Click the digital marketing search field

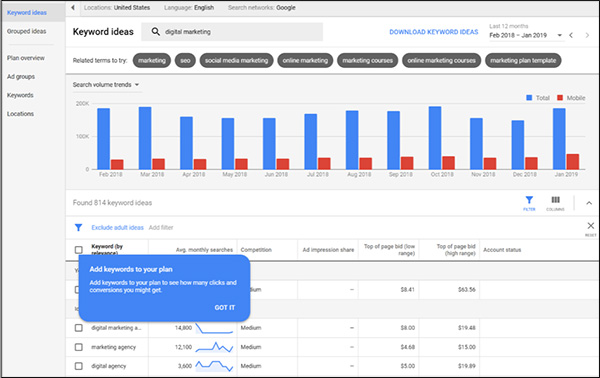tap(232, 32)
